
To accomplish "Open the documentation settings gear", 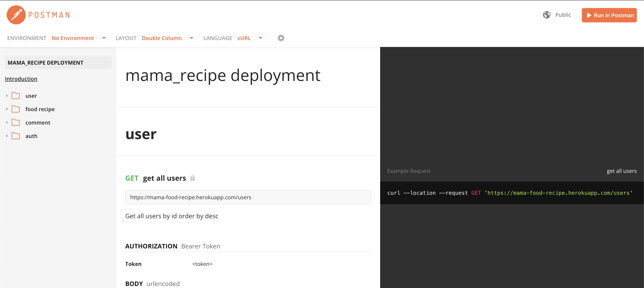I will pos(281,38).
